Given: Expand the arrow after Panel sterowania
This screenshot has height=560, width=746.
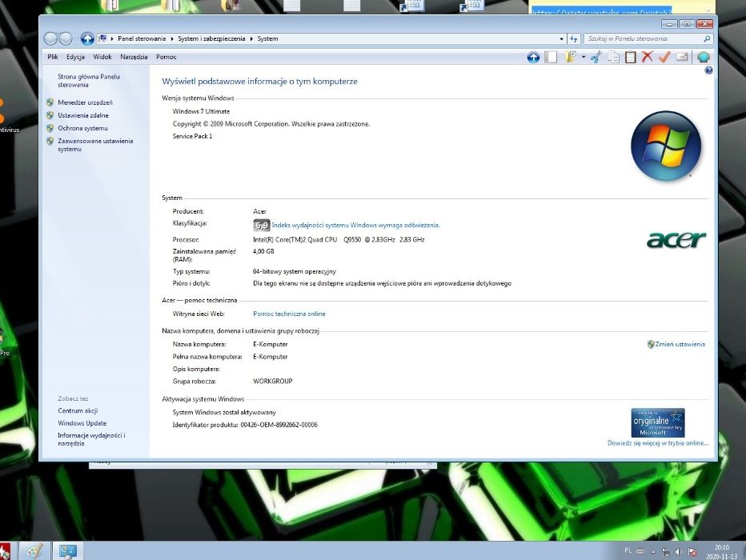Looking at the screenshot, I should [x=172, y=39].
